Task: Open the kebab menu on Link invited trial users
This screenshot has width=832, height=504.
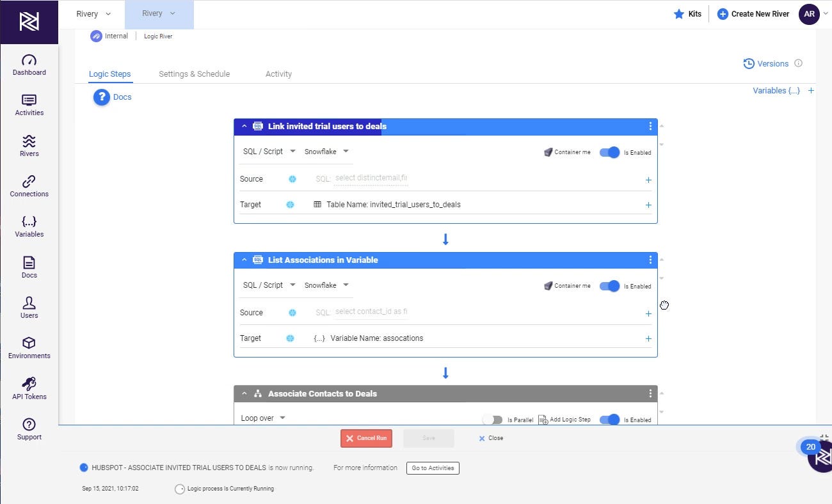Action: coord(650,126)
